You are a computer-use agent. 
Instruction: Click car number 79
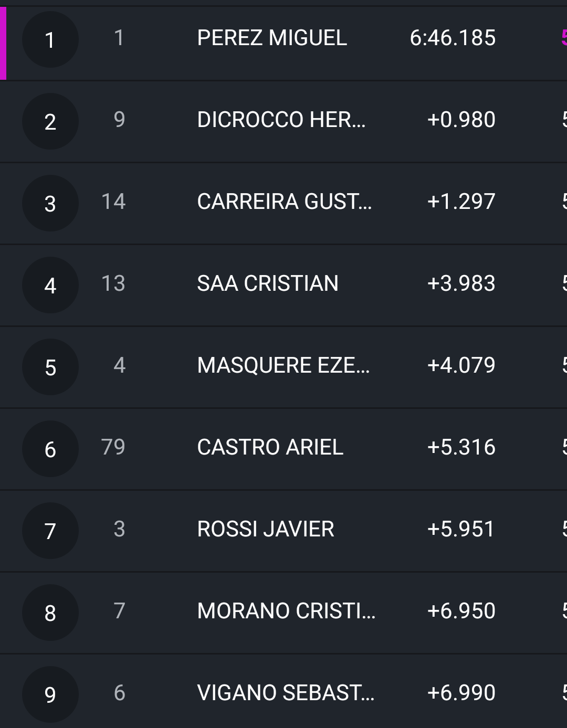[113, 447]
